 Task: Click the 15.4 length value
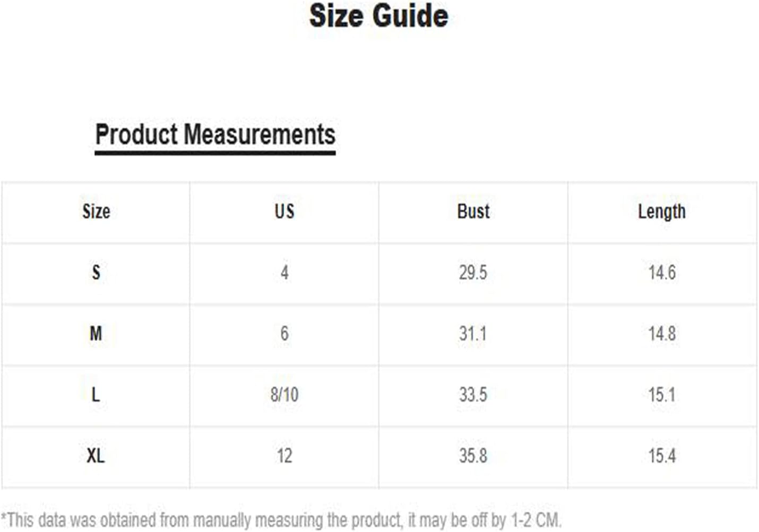click(x=662, y=456)
